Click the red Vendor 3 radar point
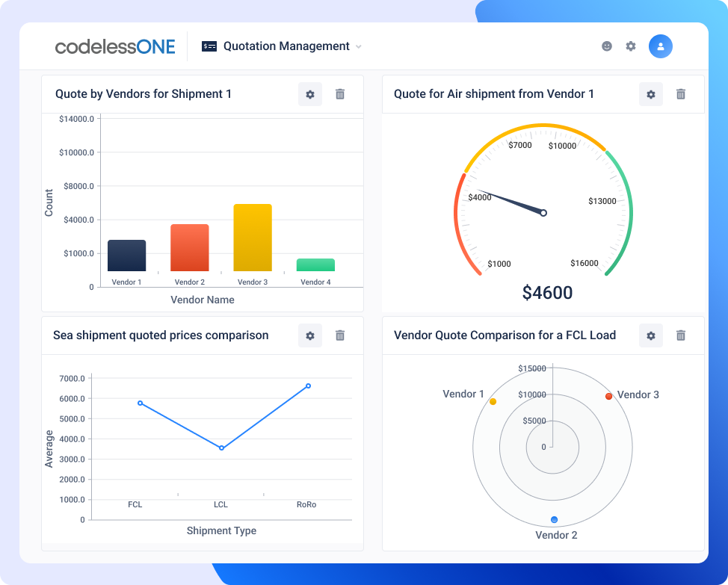728x585 pixels. pyautogui.click(x=608, y=396)
